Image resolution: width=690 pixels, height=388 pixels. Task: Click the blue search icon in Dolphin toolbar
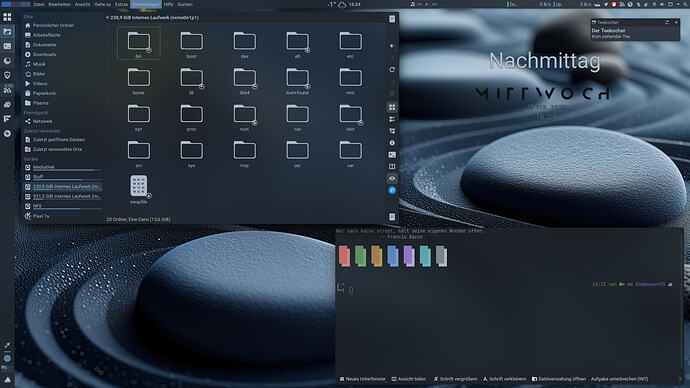[392, 190]
